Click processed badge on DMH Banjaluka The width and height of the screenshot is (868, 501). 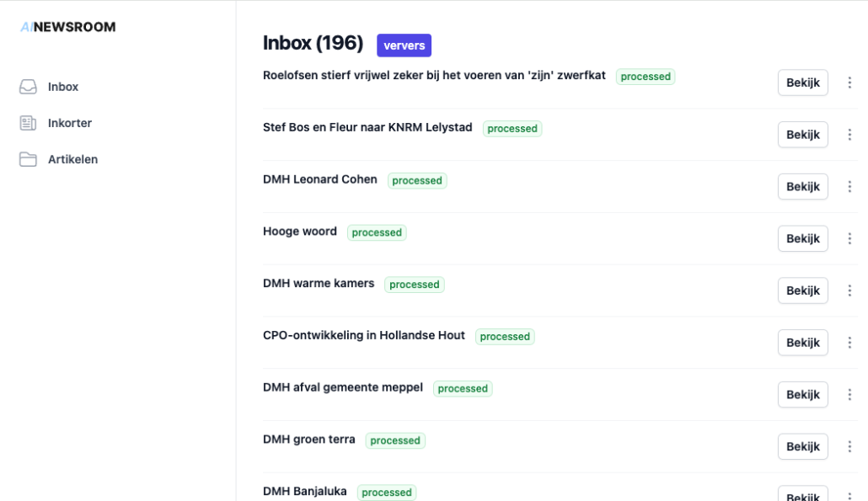387,492
